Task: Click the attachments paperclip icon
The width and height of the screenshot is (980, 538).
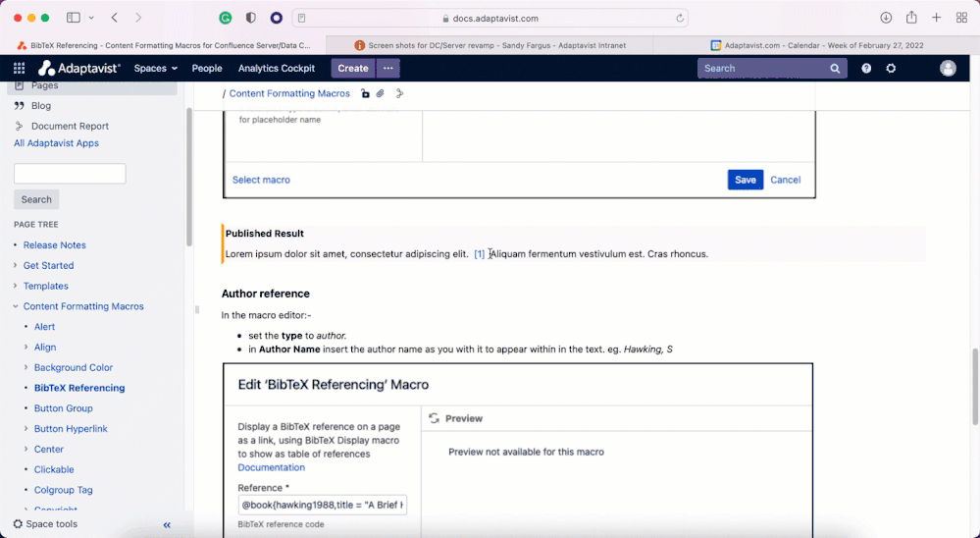Action: [380, 93]
